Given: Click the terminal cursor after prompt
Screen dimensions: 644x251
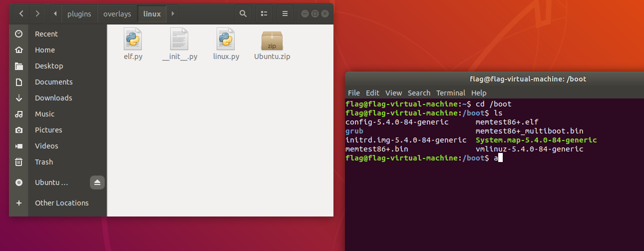Looking at the screenshot, I should tap(500, 158).
